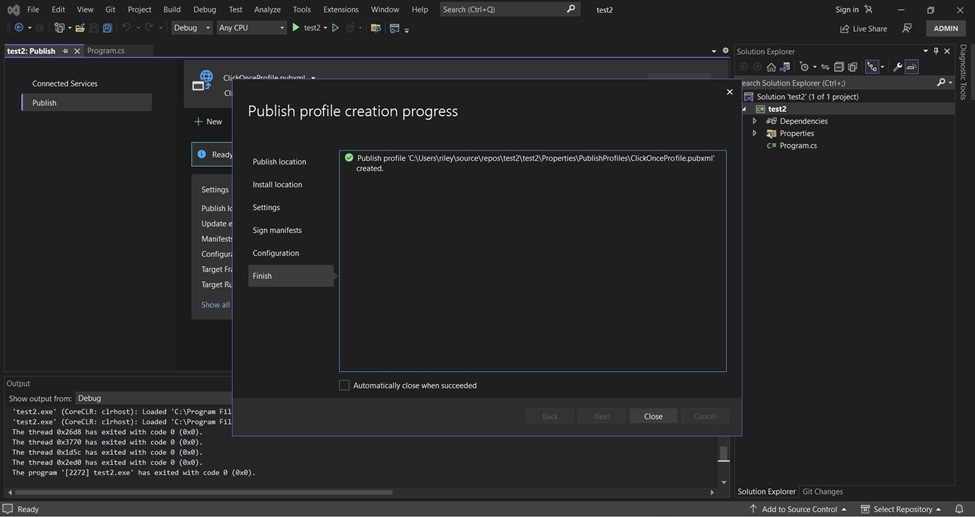Pin the Solution Explorer panel
Image resolution: width=975 pixels, height=517 pixels.
(x=936, y=51)
